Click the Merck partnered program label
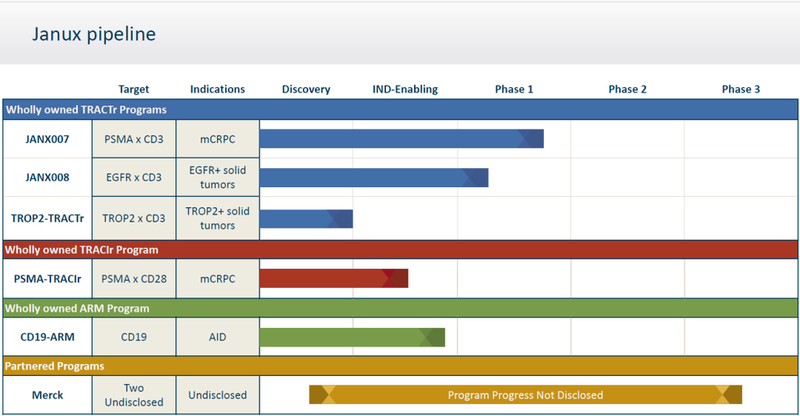Screen dimensions: 800x416 click(x=47, y=395)
